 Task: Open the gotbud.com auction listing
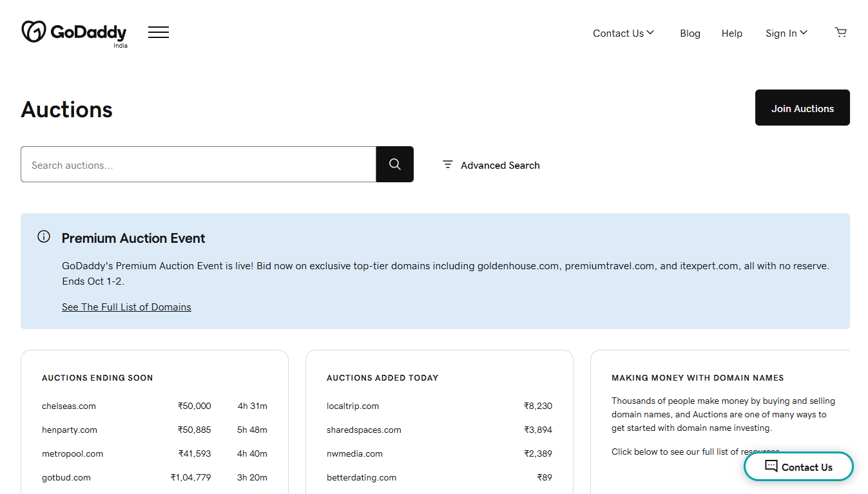pos(66,478)
